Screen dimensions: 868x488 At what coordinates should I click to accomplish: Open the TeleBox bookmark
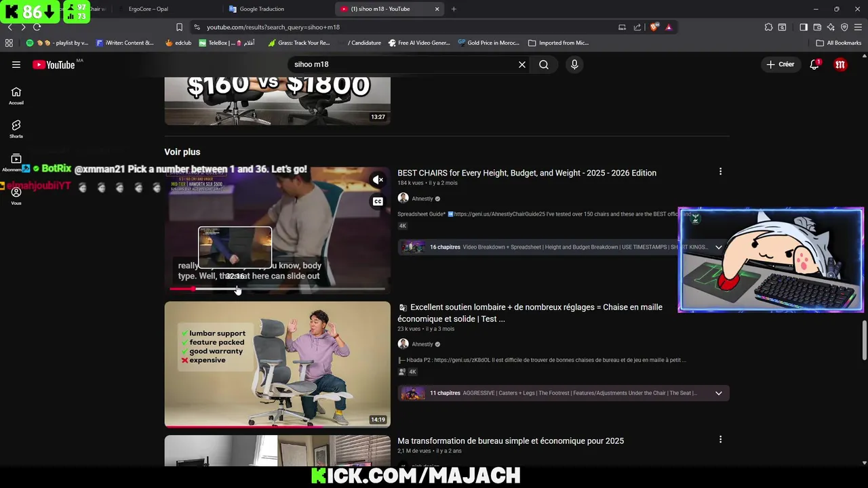[226, 43]
